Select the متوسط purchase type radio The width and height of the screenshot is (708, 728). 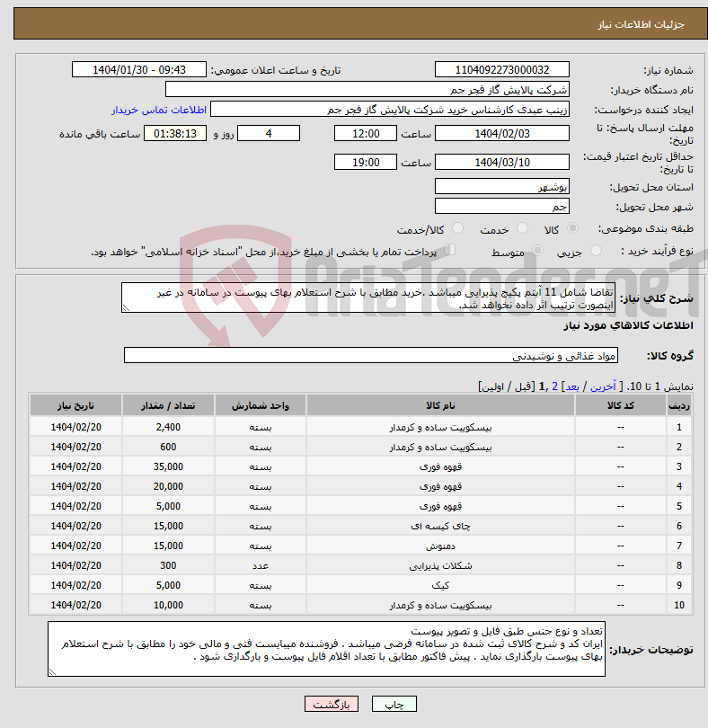pos(537,251)
